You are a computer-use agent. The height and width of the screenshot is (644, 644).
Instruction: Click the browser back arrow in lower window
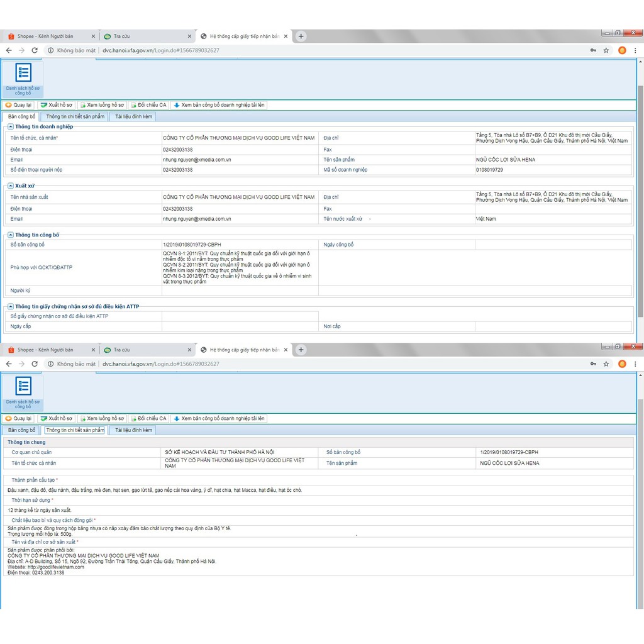coord(9,364)
